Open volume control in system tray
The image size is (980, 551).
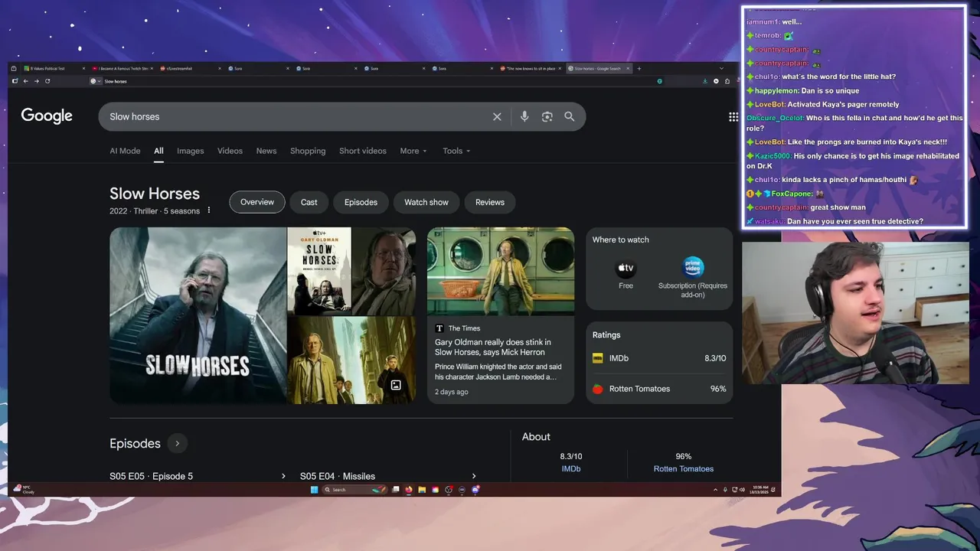pos(742,490)
